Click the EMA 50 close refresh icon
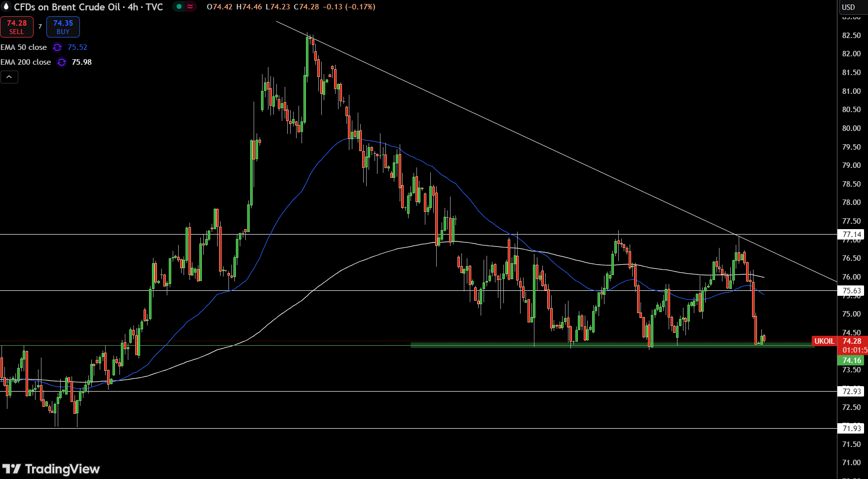868x479 pixels. (x=57, y=47)
